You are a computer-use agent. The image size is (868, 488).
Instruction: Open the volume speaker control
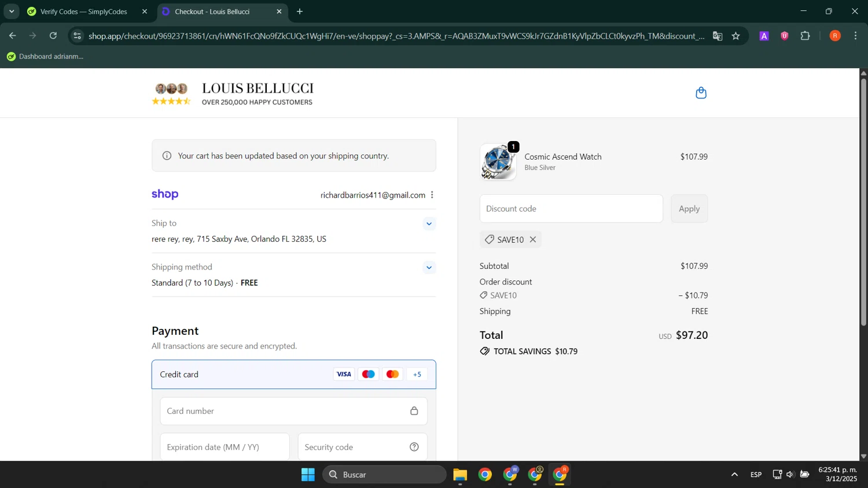click(790, 475)
